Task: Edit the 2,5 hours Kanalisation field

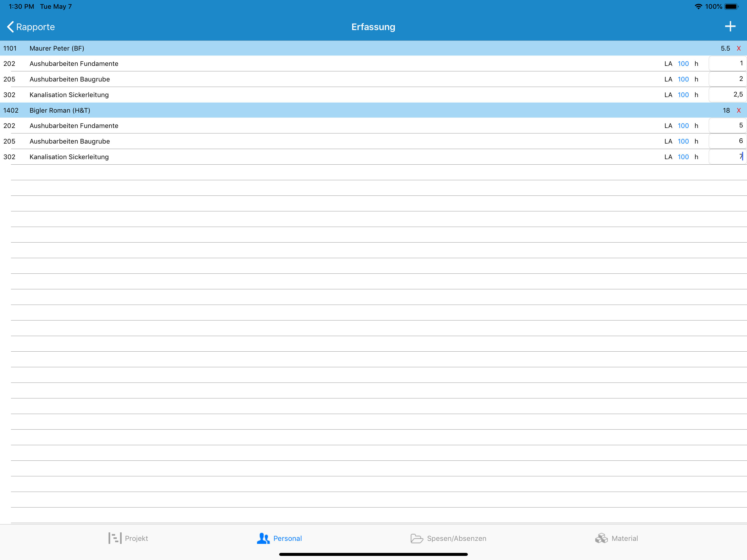Action: pos(727,95)
